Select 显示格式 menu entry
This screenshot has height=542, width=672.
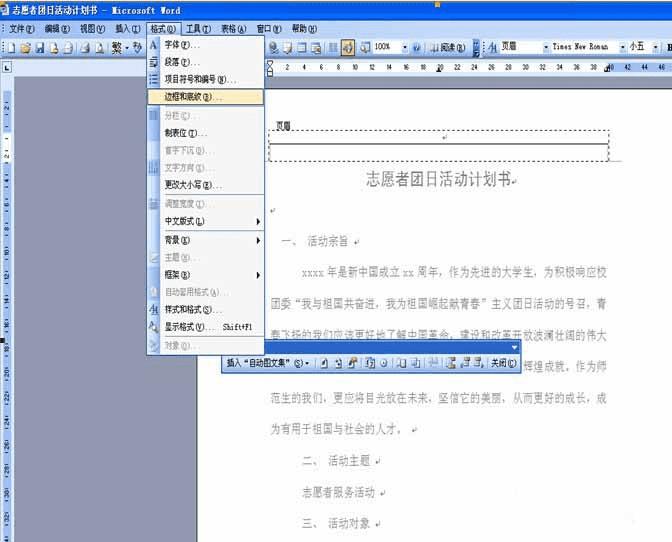click(206, 327)
